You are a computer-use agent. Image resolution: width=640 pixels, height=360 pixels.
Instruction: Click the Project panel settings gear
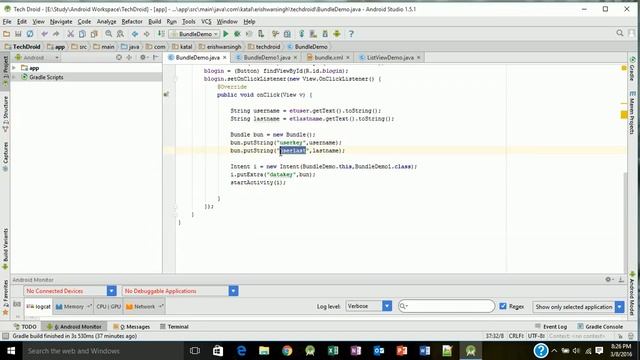(143, 58)
